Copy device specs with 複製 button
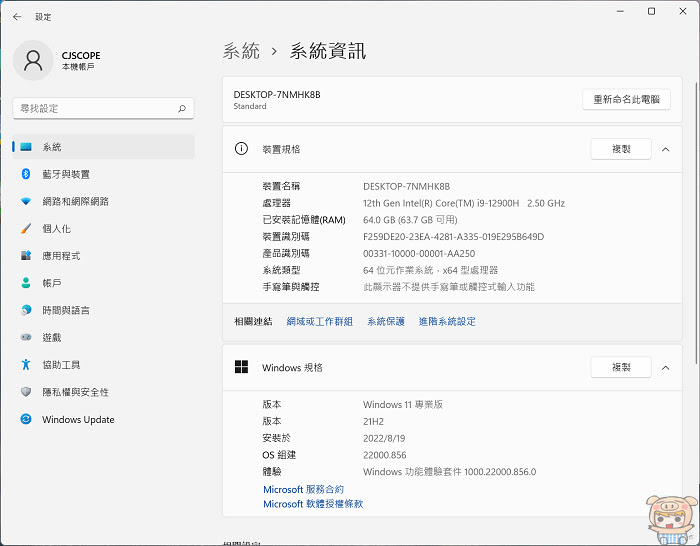Screen dimensions: 700x546 coord(621,149)
